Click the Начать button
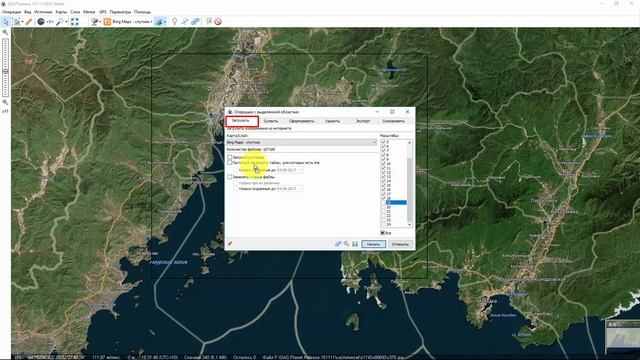This screenshot has height=360, width=640. pyautogui.click(x=373, y=244)
